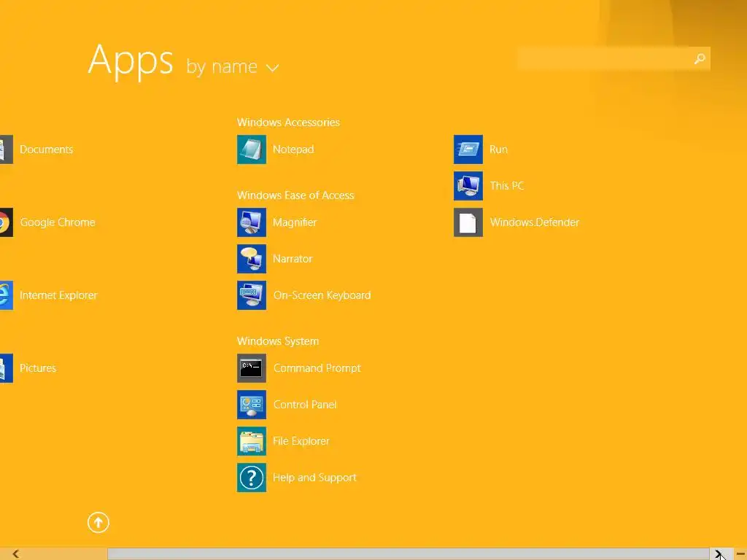Open the Command Prompt icon
This screenshot has width=747, height=560.
252,368
